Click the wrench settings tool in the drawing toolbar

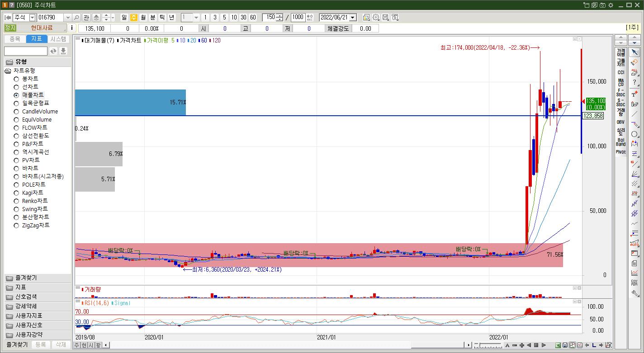point(635,293)
